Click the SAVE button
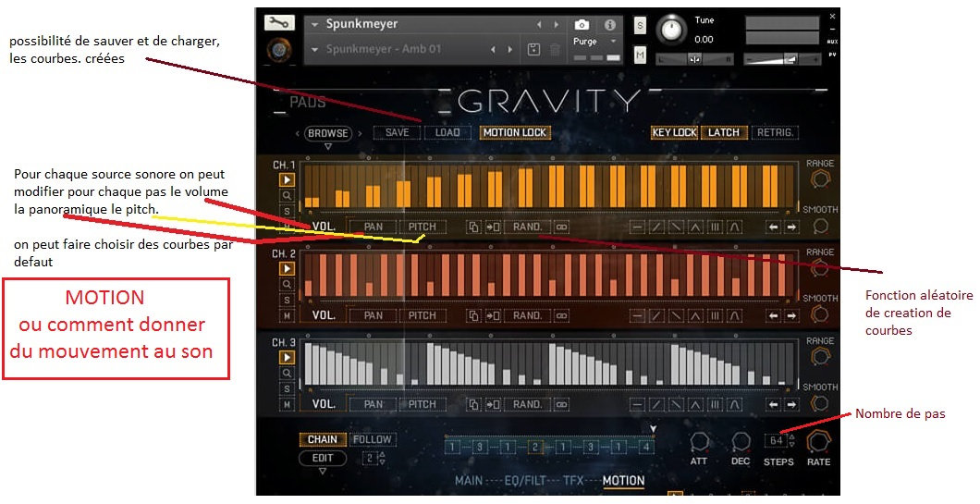The width and height of the screenshot is (980, 504). [x=397, y=132]
